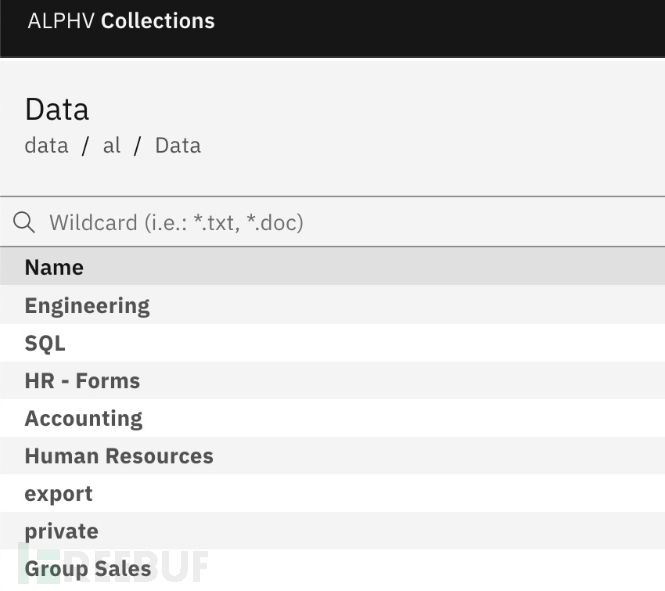Open the Engineering folder
The width and height of the screenshot is (665, 591).
point(87,306)
